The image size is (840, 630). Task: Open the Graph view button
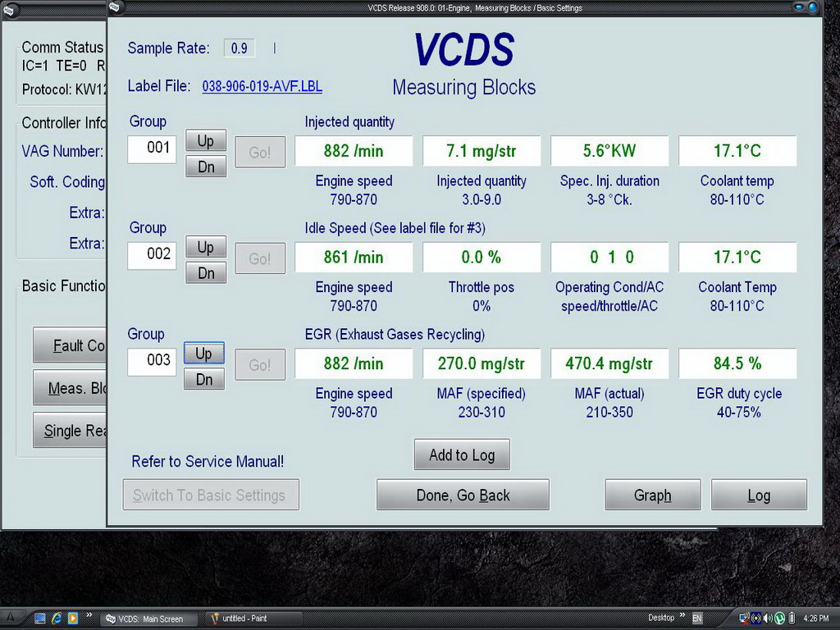pyautogui.click(x=652, y=495)
